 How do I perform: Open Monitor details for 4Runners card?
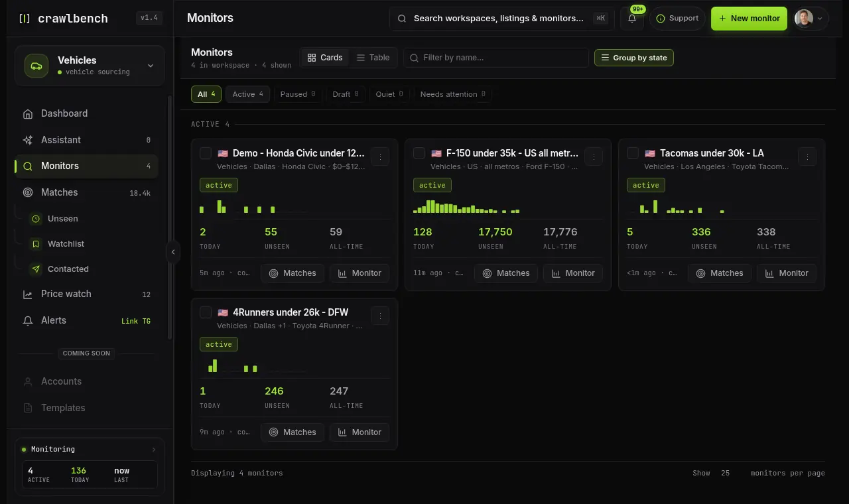359,432
